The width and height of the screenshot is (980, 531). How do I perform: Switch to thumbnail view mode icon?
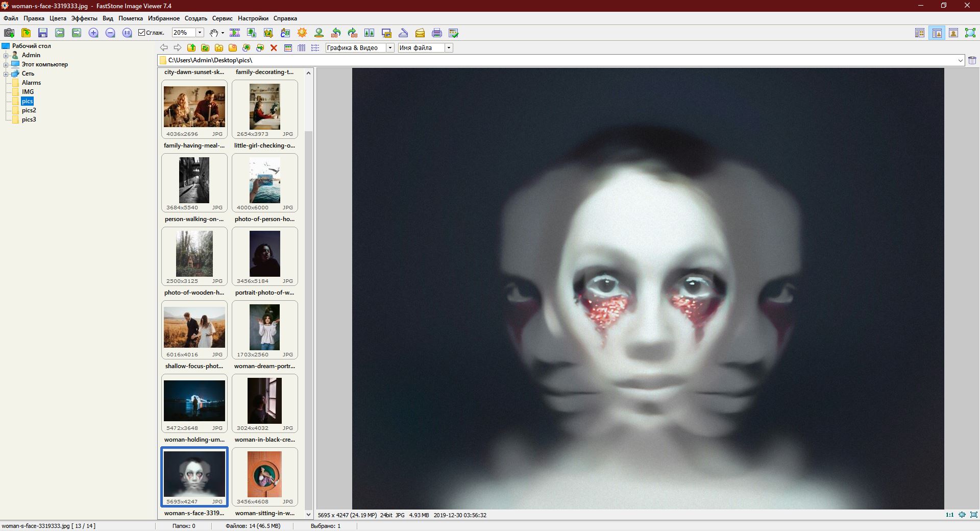tap(288, 47)
